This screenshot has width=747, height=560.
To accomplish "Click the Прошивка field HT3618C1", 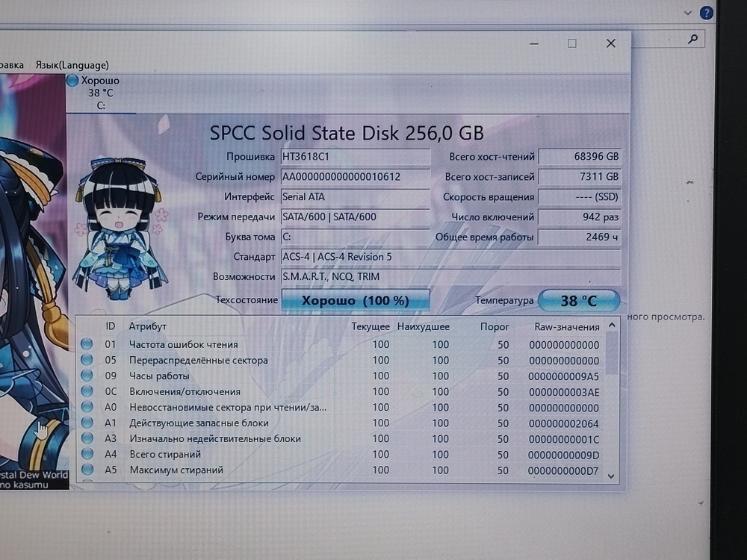I will click(x=356, y=157).
